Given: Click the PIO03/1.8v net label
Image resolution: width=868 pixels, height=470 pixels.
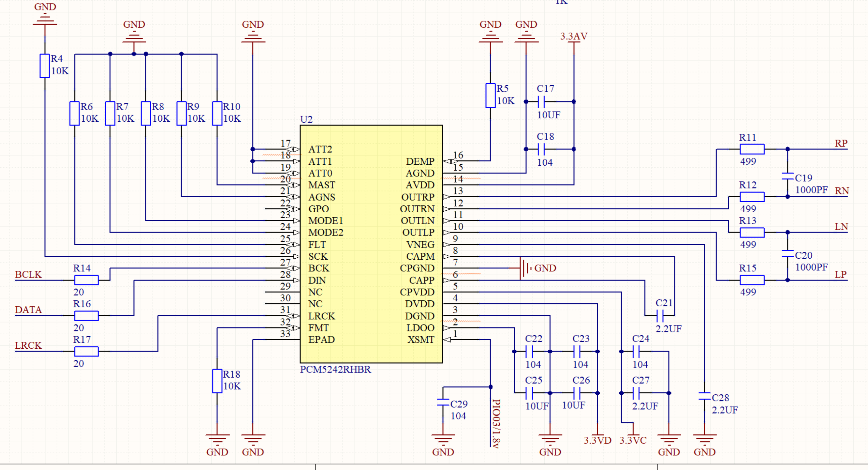Looking at the screenshot, I should tap(496, 423).
